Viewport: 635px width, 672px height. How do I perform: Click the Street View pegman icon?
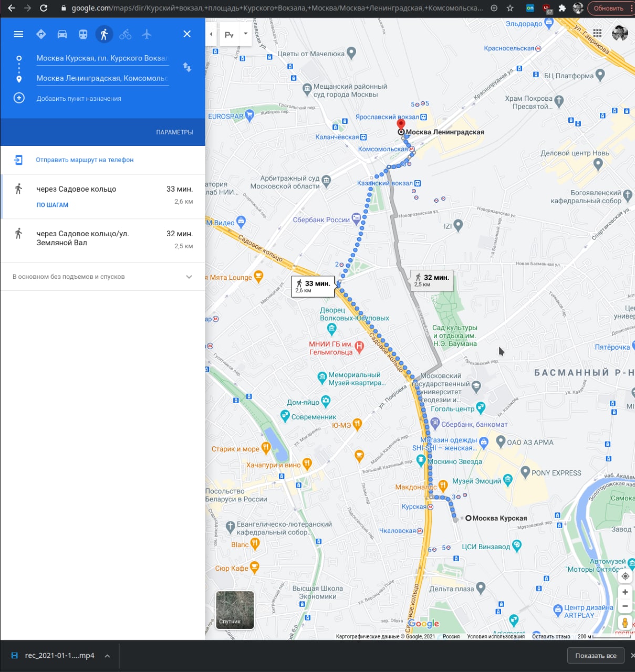(x=625, y=623)
